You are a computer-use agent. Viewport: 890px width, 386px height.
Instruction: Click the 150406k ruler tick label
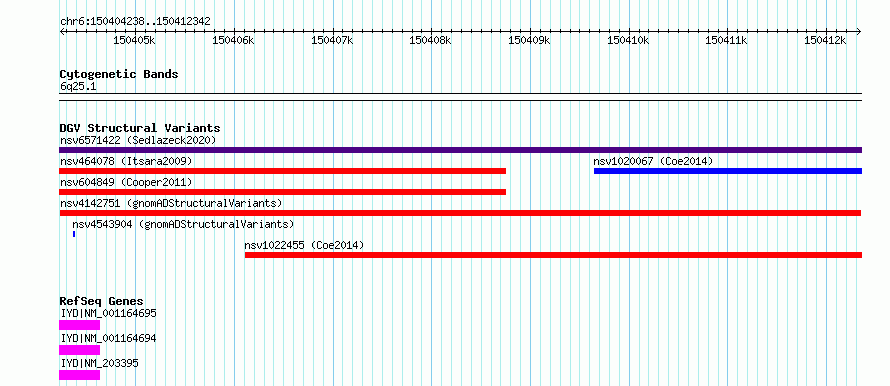tap(234, 41)
